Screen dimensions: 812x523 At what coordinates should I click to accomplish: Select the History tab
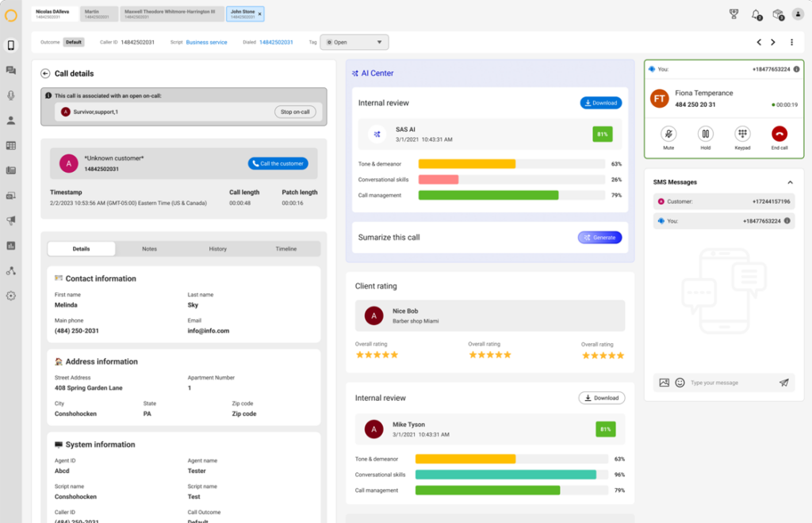click(218, 249)
